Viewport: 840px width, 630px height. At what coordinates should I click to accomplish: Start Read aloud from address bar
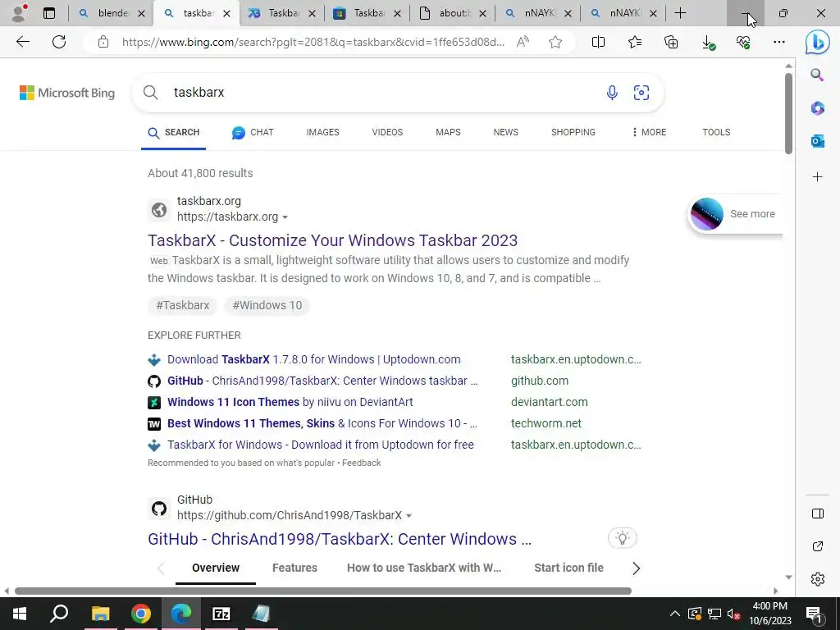(x=523, y=42)
